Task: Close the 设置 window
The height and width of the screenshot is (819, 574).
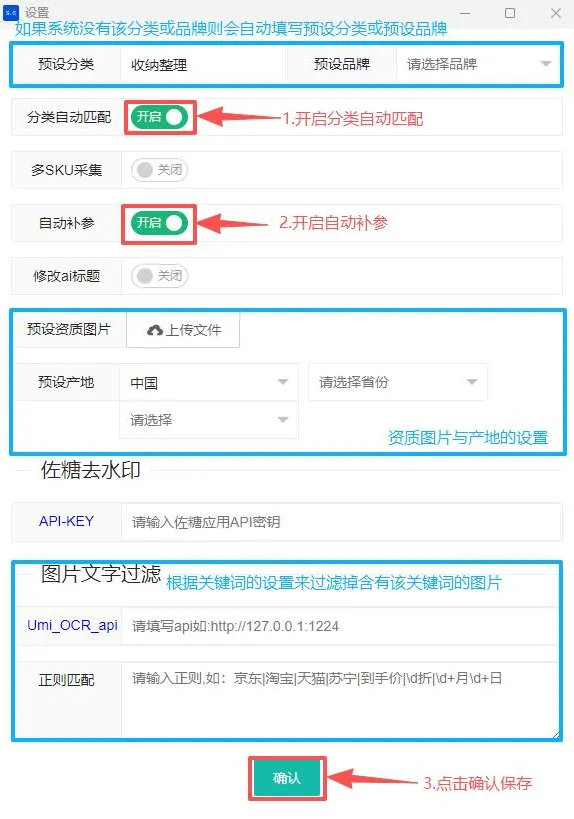Action: (556, 13)
